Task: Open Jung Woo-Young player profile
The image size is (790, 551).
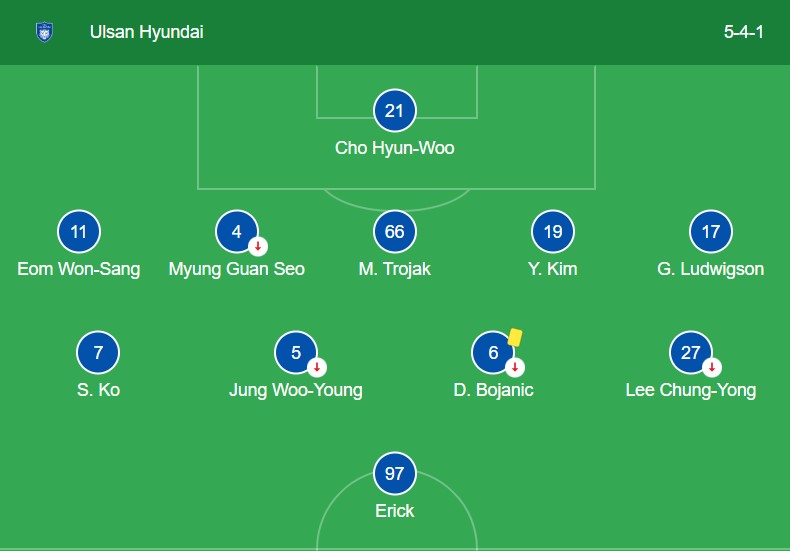Action: [x=296, y=390]
